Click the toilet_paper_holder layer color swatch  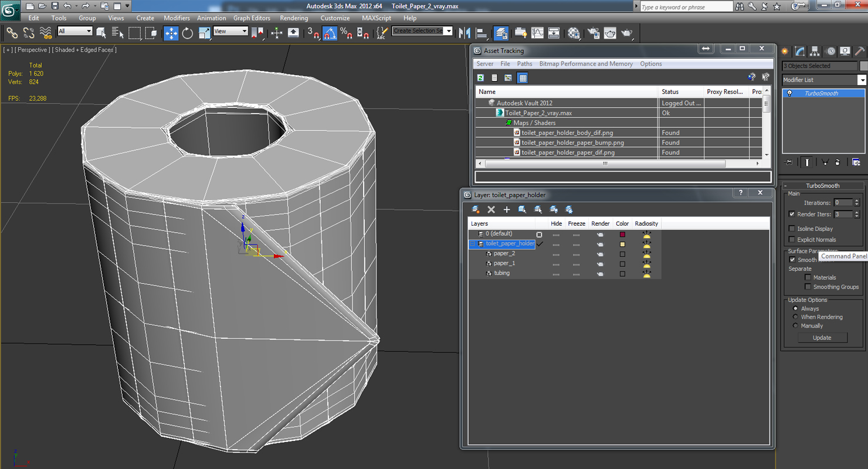(x=622, y=244)
